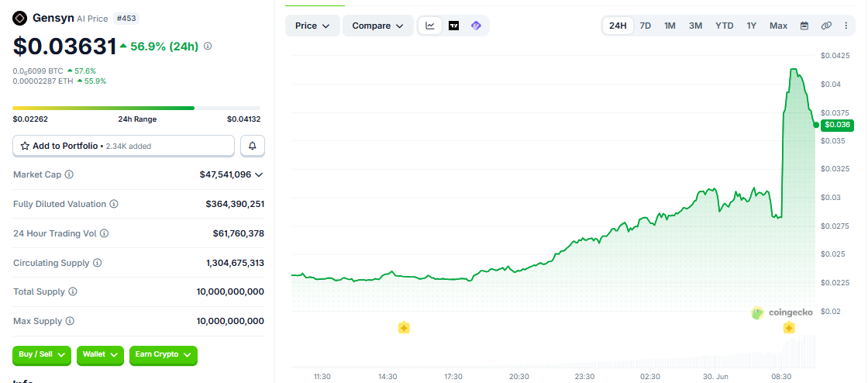Switch to the line chart view icon

click(430, 26)
